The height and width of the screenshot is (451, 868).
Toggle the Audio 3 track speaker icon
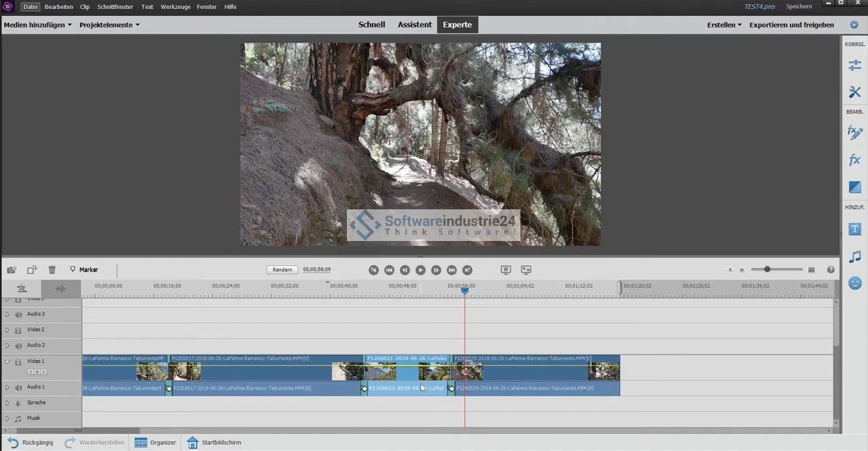point(19,315)
